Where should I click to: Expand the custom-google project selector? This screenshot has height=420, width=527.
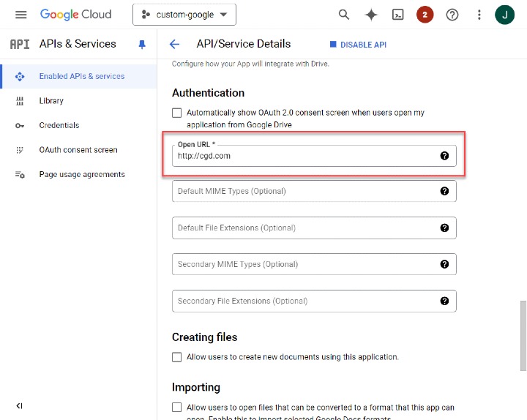point(184,15)
